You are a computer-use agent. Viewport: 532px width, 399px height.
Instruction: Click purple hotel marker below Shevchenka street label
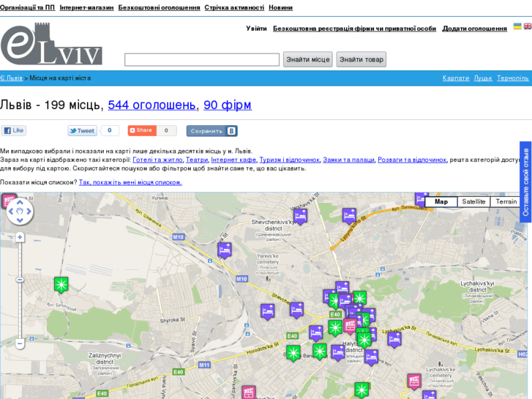click(x=296, y=310)
